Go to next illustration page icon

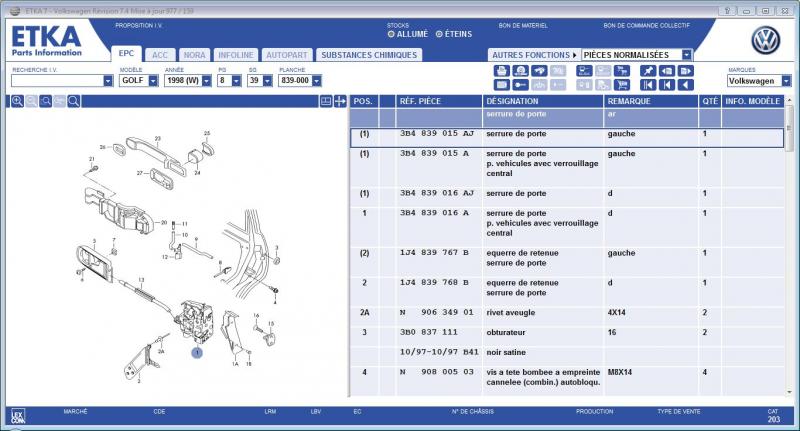(x=686, y=70)
